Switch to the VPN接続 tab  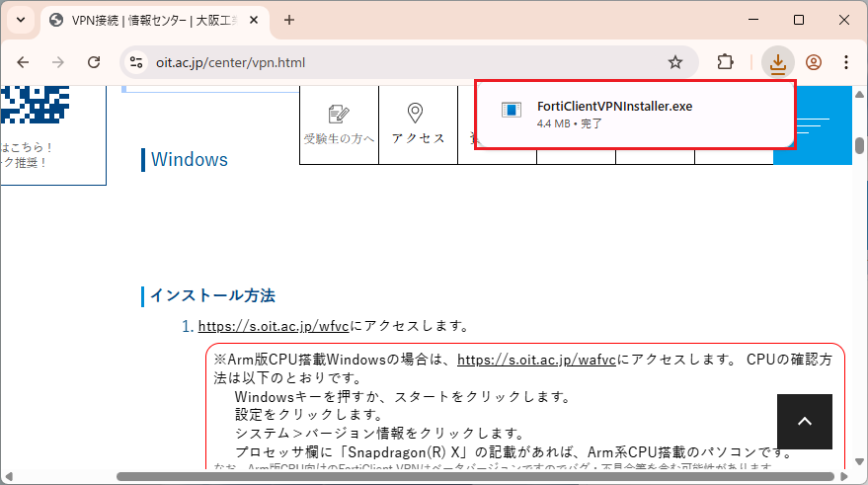pos(148,20)
